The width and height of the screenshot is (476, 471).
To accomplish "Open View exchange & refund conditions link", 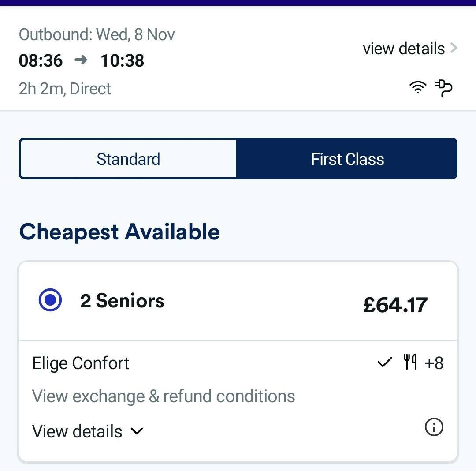I will (164, 396).
